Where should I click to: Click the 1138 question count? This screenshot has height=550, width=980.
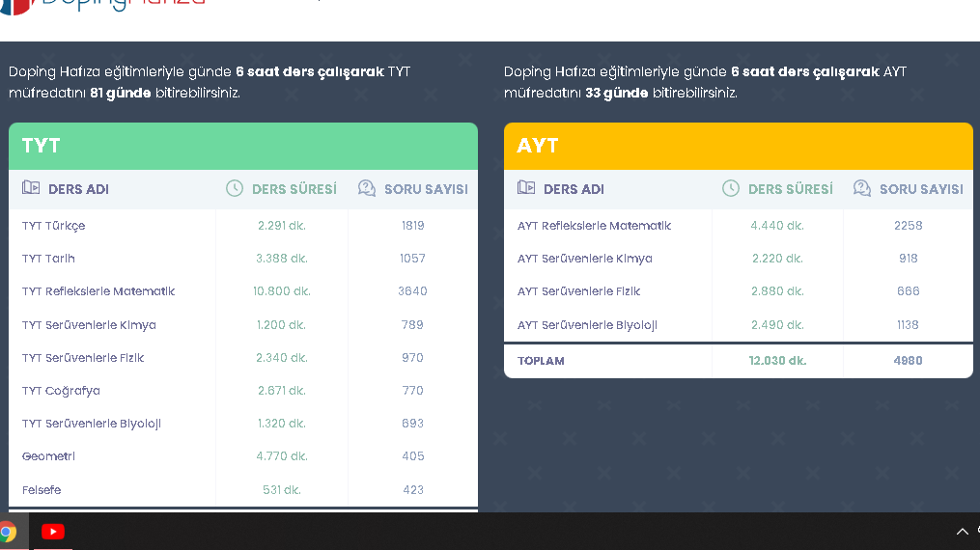tap(908, 325)
